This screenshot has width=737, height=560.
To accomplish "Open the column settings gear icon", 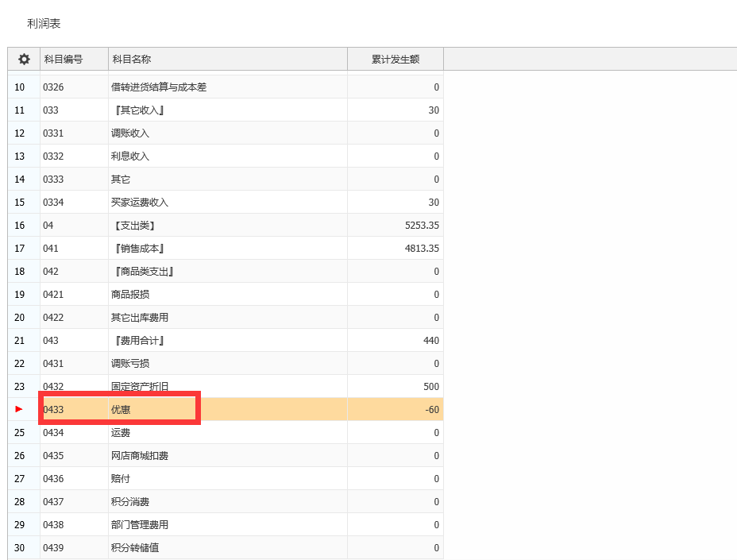I will 24,60.
